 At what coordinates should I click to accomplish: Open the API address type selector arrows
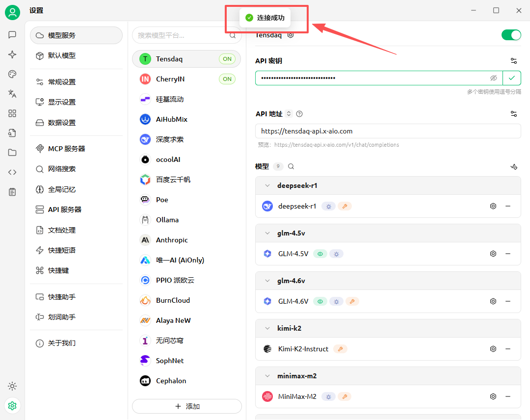tap(289, 114)
